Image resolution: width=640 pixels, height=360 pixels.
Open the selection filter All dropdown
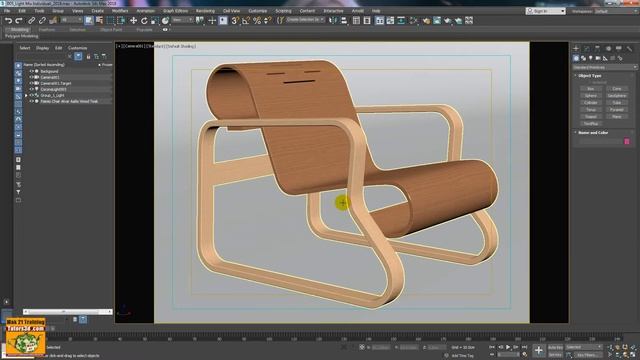point(72,20)
